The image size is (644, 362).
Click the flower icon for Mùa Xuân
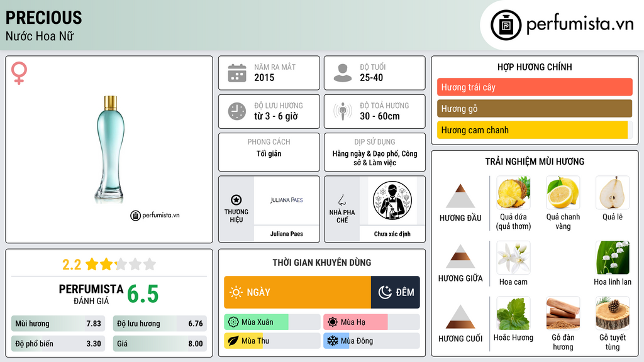233,322
